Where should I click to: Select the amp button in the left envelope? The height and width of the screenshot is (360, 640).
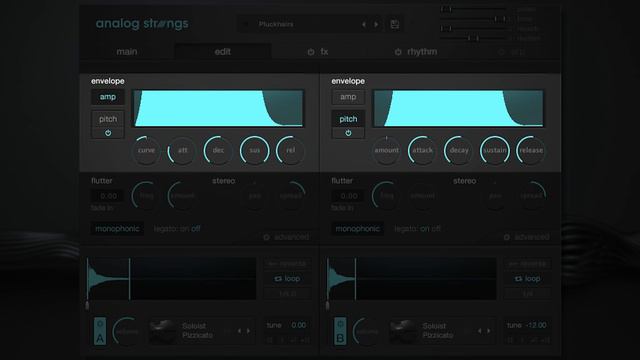click(108, 97)
